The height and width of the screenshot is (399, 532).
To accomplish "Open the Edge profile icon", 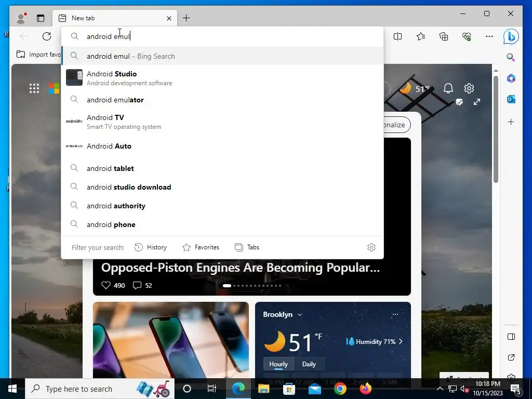I will tap(21, 18).
